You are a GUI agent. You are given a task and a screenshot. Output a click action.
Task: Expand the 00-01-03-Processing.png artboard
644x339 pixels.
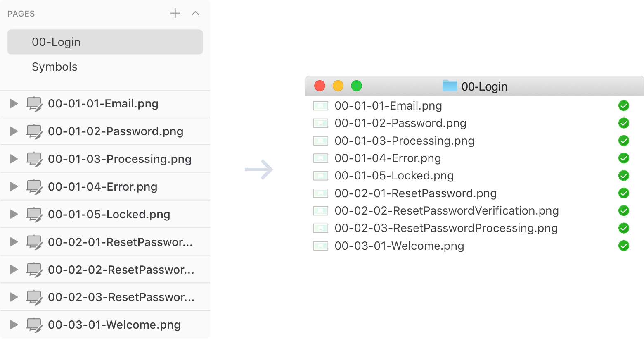pyautogui.click(x=14, y=159)
